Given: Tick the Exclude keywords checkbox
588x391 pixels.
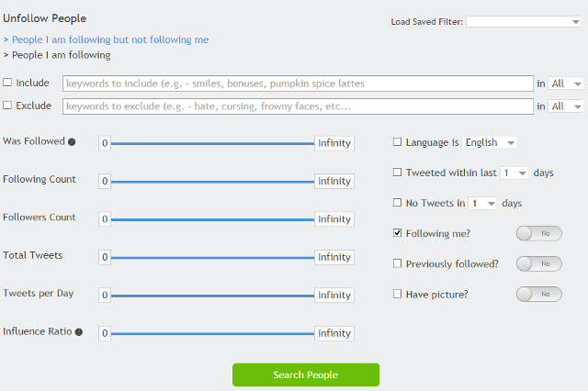Looking at the screenshot, I should (x=7, y=106).
